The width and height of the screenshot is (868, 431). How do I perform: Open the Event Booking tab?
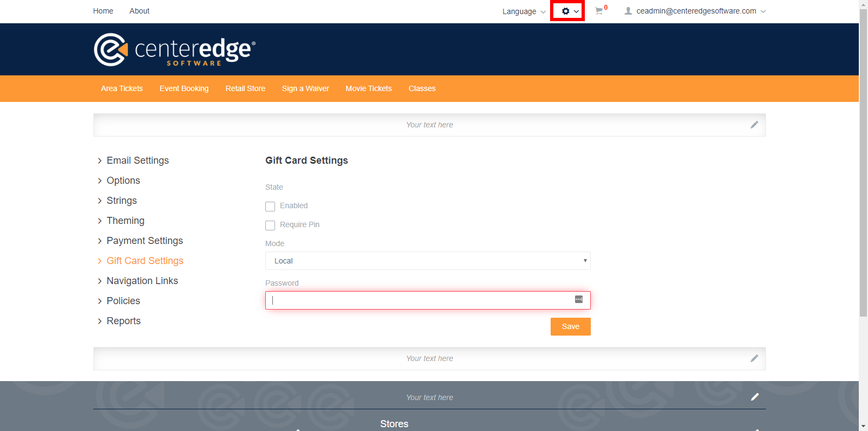pos(184,88)
